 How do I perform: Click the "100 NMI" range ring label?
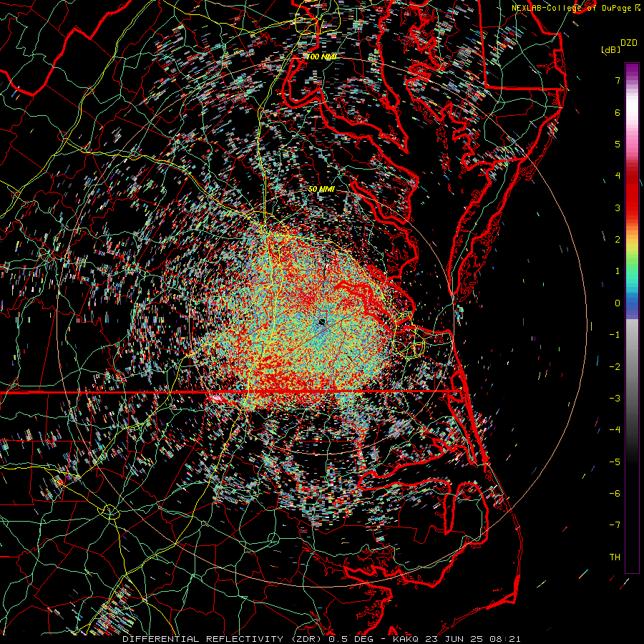pyautogui.click(x=321, y=57)
